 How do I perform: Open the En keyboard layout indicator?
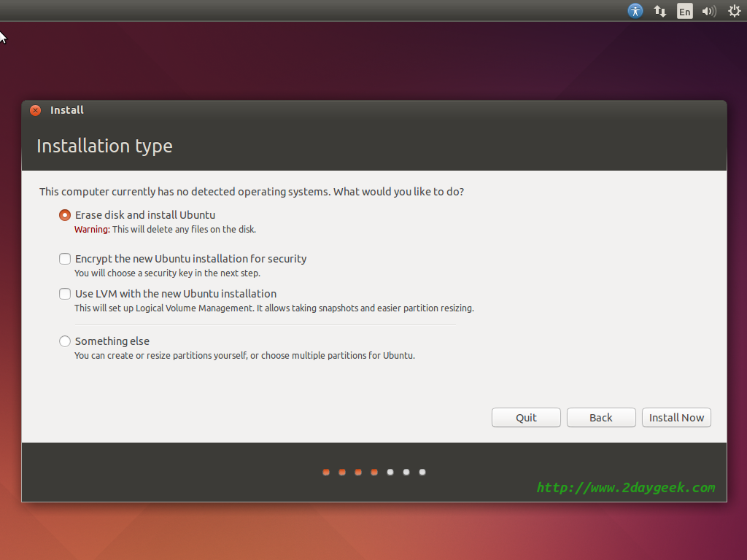684,11
